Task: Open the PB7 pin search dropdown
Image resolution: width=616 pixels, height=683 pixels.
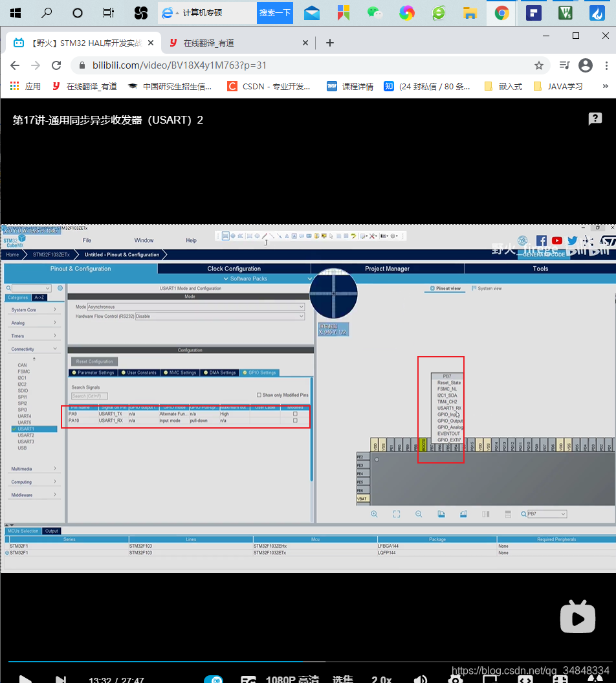Action: point(547,514)
